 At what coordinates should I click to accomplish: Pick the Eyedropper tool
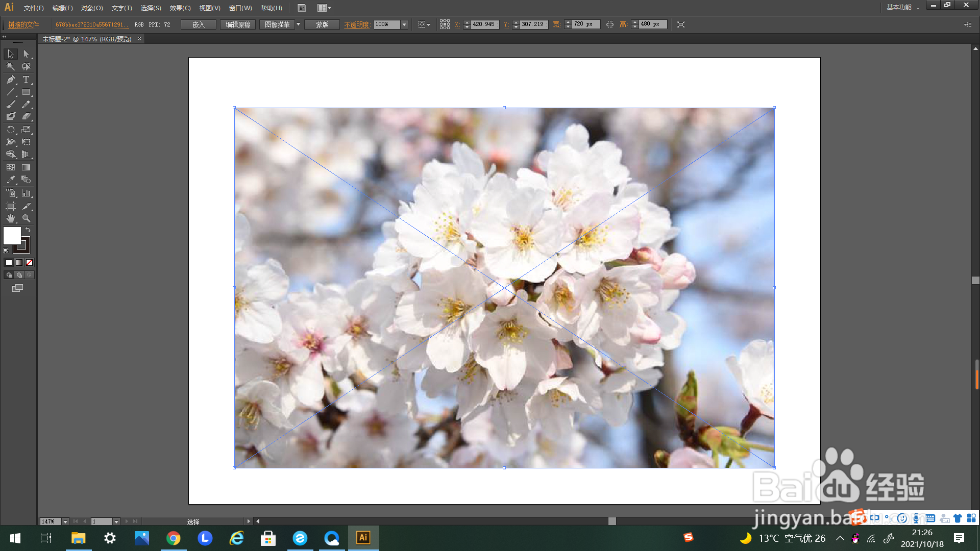(x=10, y=180)
